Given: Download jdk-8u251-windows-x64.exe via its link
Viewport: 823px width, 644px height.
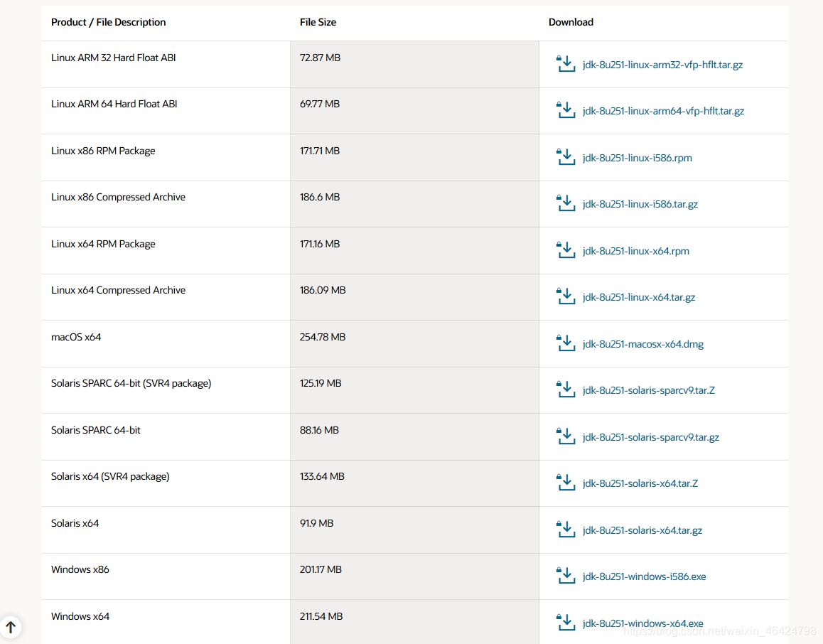Looking at the screenshot, I should (643, 623).
